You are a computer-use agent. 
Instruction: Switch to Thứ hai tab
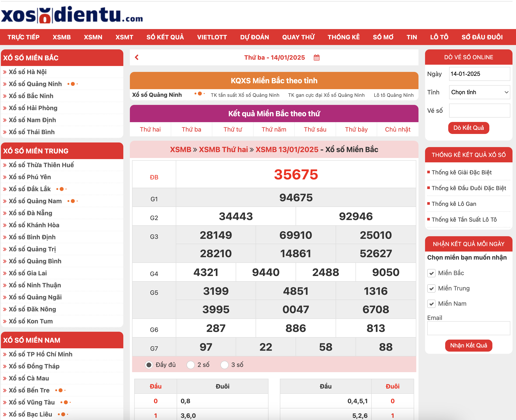pyautogui.click(x=150, y=129)
